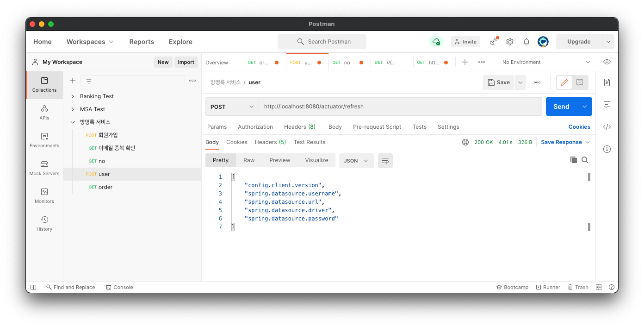Open the Overview tab
The image size is (644, 327).
pos(217,63)
